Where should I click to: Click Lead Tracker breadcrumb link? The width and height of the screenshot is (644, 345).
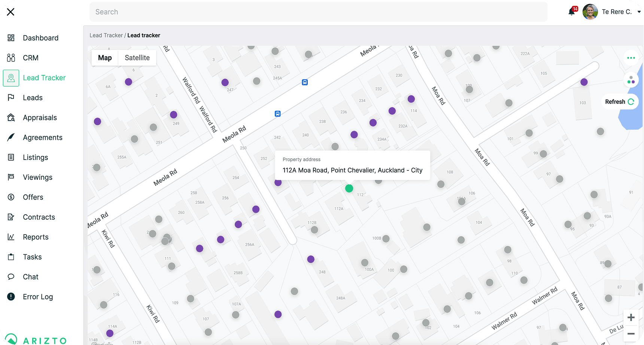106,35
